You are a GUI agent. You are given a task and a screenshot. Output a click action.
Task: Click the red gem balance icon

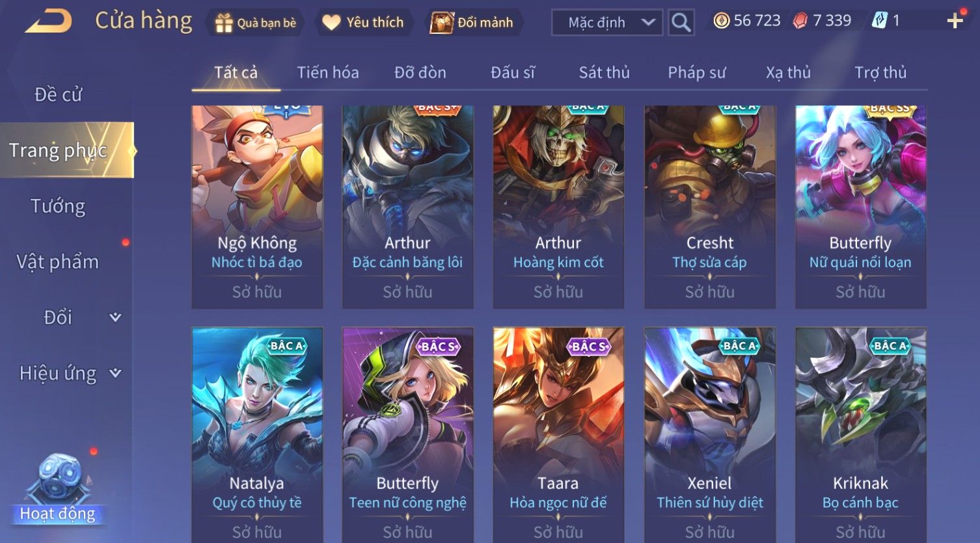click(x=800, y=21)
